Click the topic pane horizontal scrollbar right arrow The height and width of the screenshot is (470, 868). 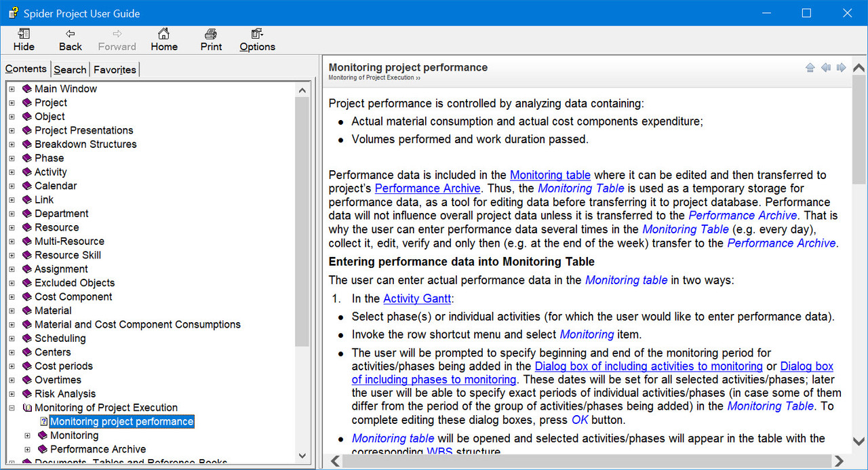coord(839,461)
